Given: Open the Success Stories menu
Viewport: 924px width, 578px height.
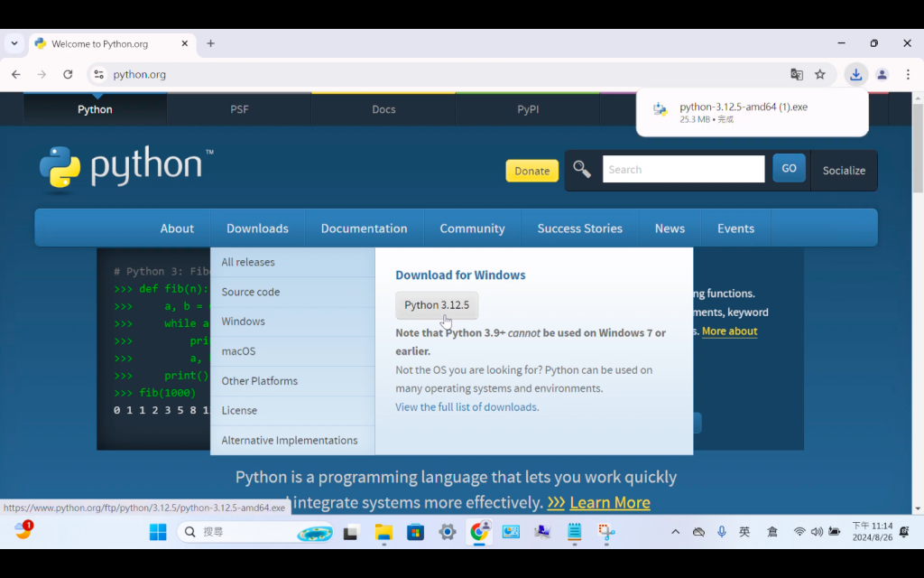Looking at the screenshot, I should [580, 228].
